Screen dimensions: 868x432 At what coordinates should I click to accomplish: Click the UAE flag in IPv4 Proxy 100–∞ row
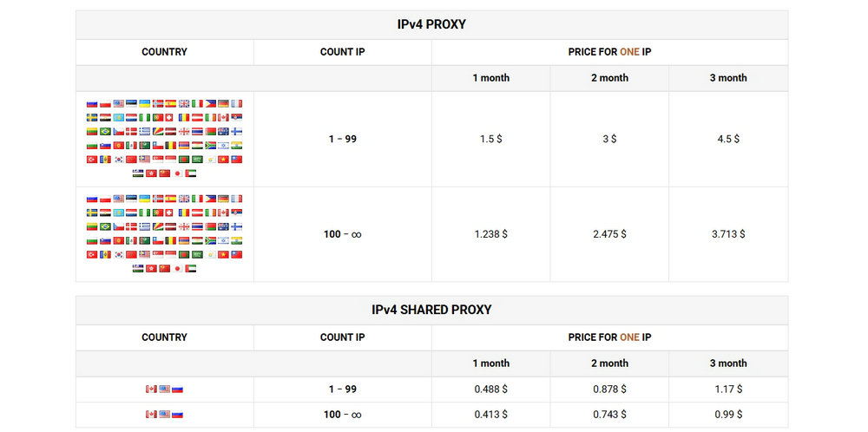191,268
